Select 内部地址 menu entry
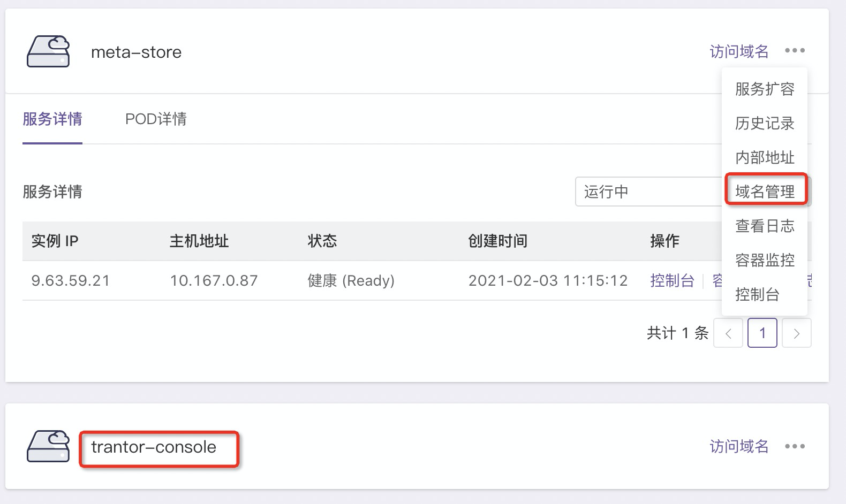 click(x=765, y=157)
